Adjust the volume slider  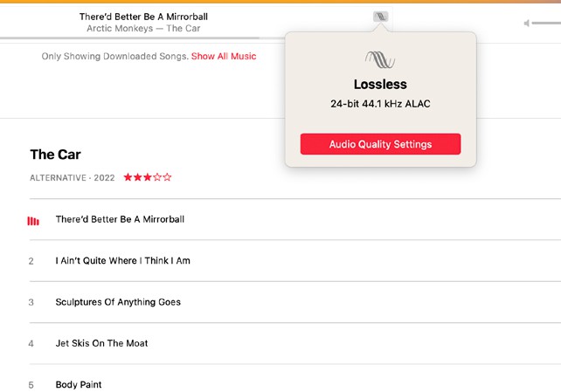pyautogui.click(x=546, y=24)
